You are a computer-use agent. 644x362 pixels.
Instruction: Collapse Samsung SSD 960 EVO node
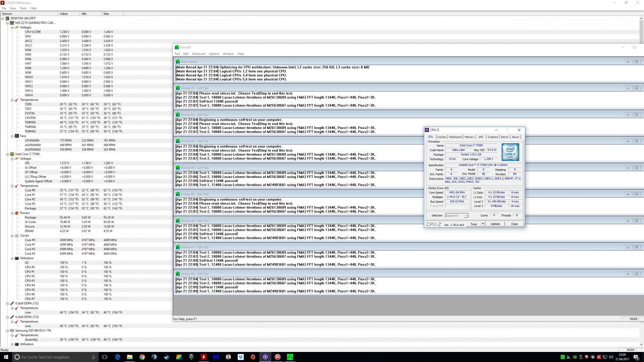pos(7,331)
